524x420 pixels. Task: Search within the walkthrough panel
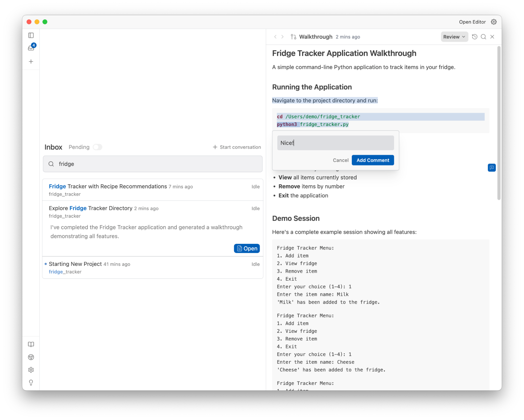coord(483,37)
